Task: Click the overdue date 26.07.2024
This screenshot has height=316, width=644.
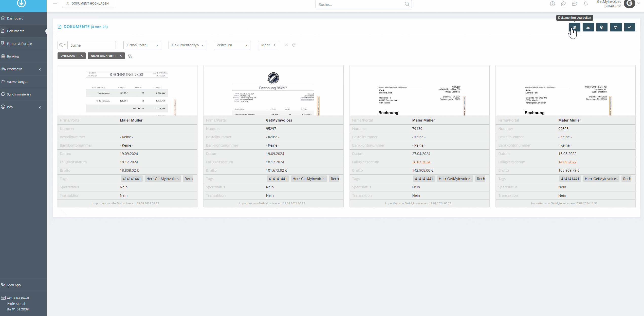Action: [x=421, y=162]
